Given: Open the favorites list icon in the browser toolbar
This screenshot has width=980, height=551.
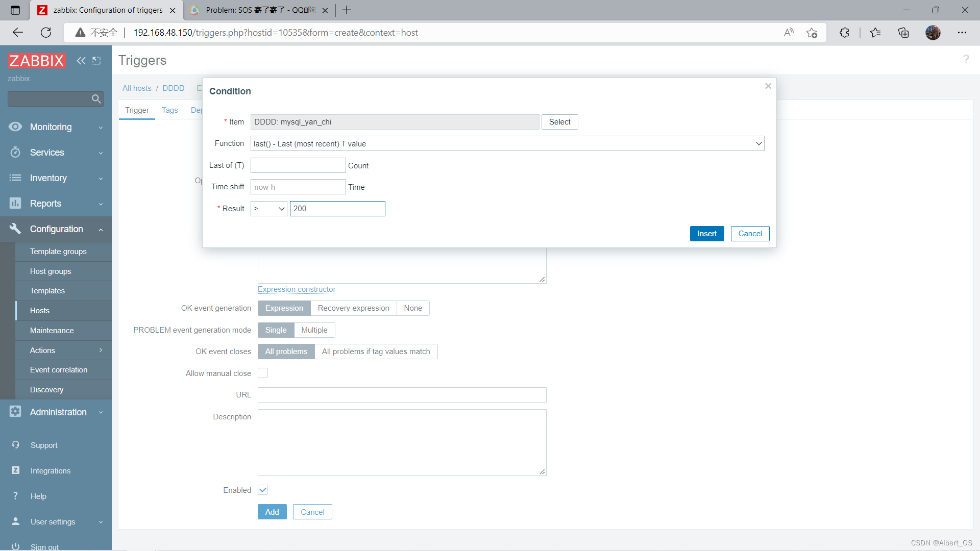Looking at the screenshot, I should (x=875, y=33).
